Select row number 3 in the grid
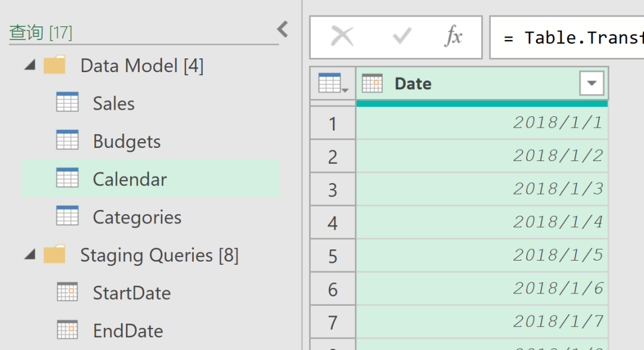This screenshot has height=350, width=644. click(x=333, y=190)
